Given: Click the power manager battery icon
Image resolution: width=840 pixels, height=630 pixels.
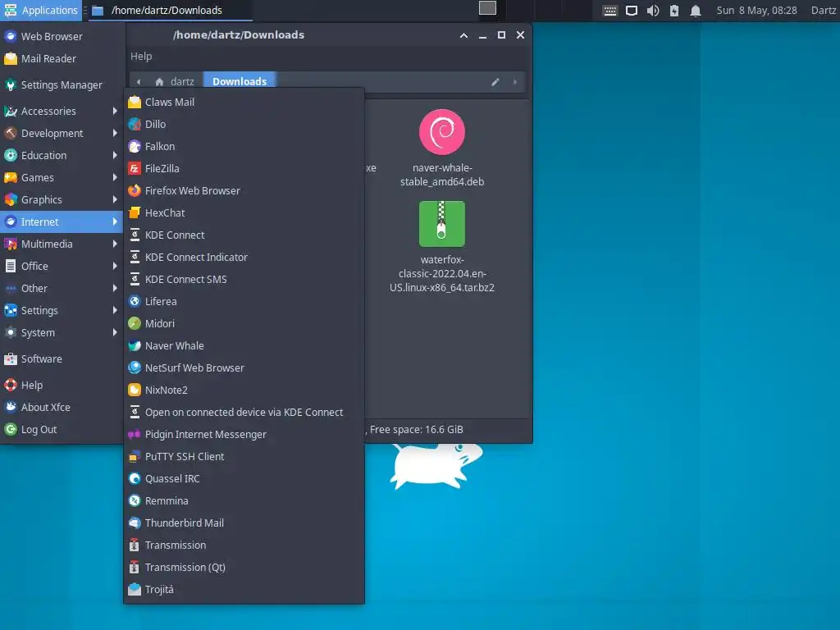Looking at the screenshot, I should 674,11.
